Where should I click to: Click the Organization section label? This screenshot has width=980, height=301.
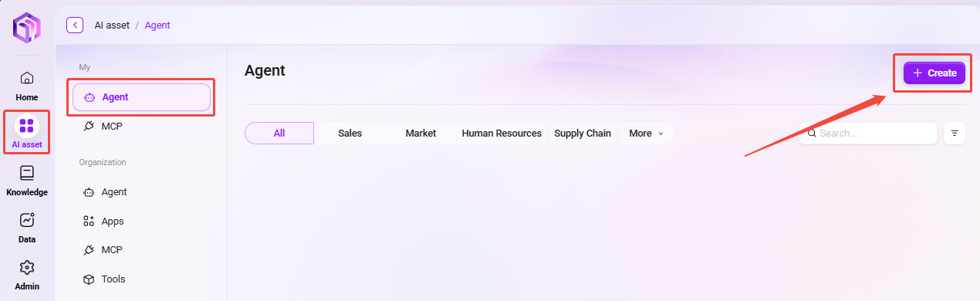coord(103,162)
